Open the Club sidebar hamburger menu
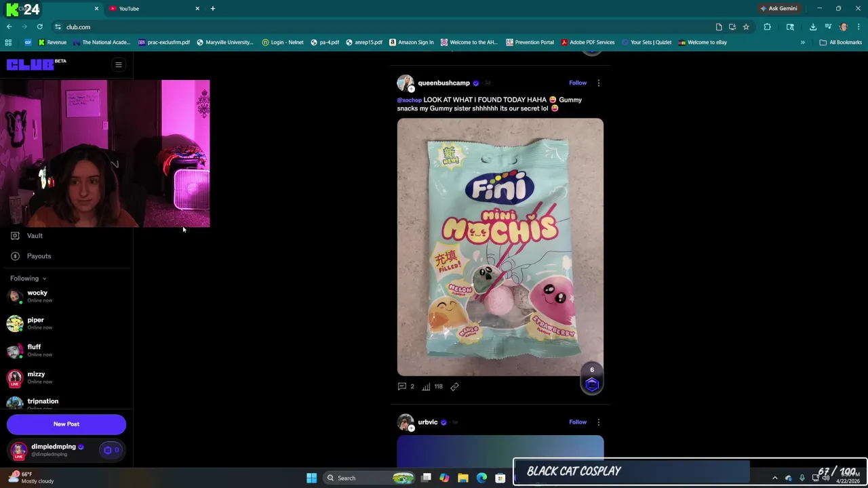The image size is (868, 488). point(118,65)
